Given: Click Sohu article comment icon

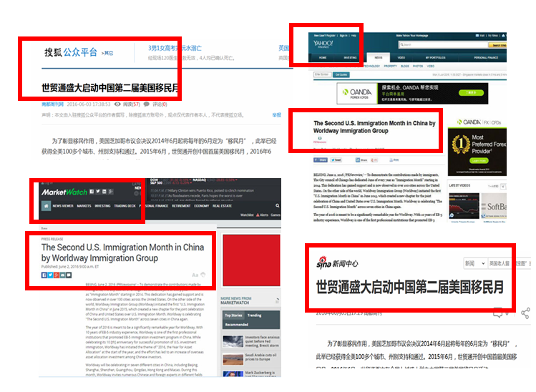Looking at the screenshot, I should tap(147, 104).
